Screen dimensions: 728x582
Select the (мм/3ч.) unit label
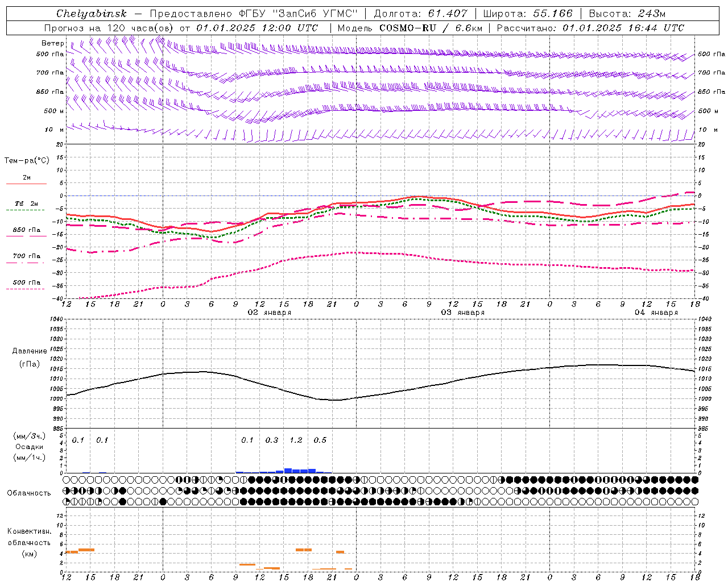(x=30, y=436)
